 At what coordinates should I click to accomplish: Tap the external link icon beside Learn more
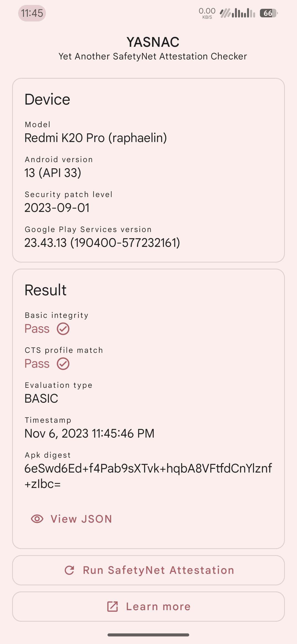[112, 606]
